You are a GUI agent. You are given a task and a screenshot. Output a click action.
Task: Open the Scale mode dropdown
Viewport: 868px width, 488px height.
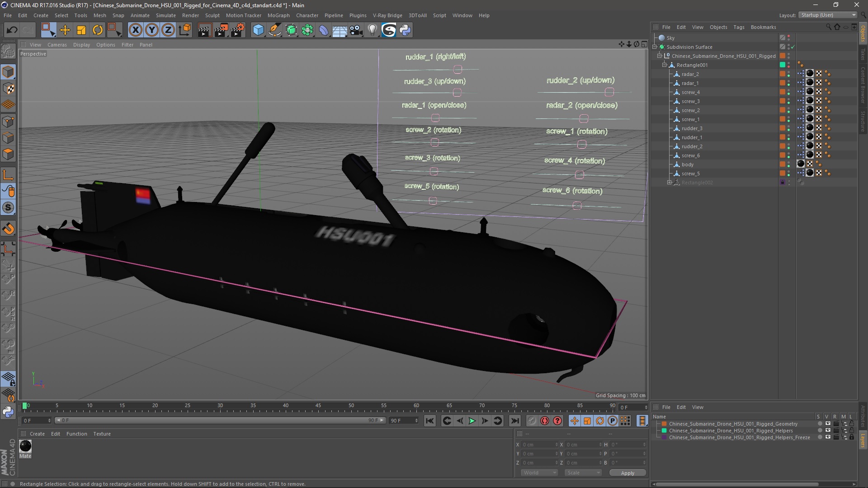click(x=583, y=473)
